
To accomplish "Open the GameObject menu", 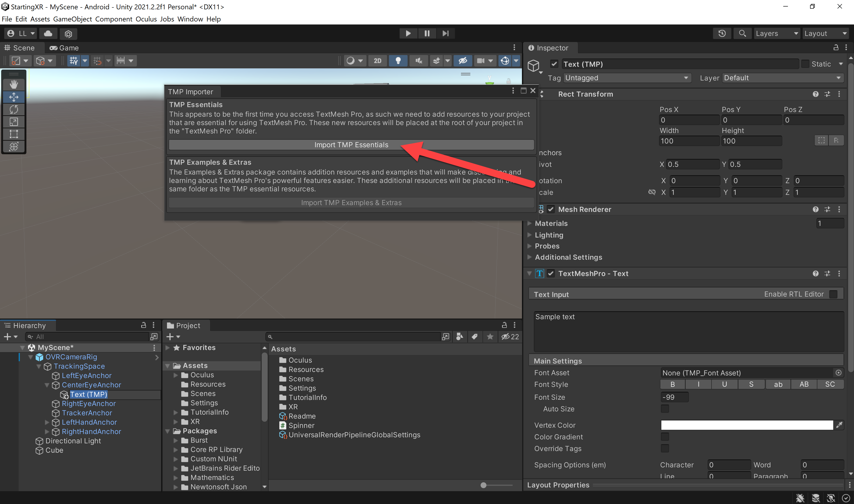I will point(72,19).
